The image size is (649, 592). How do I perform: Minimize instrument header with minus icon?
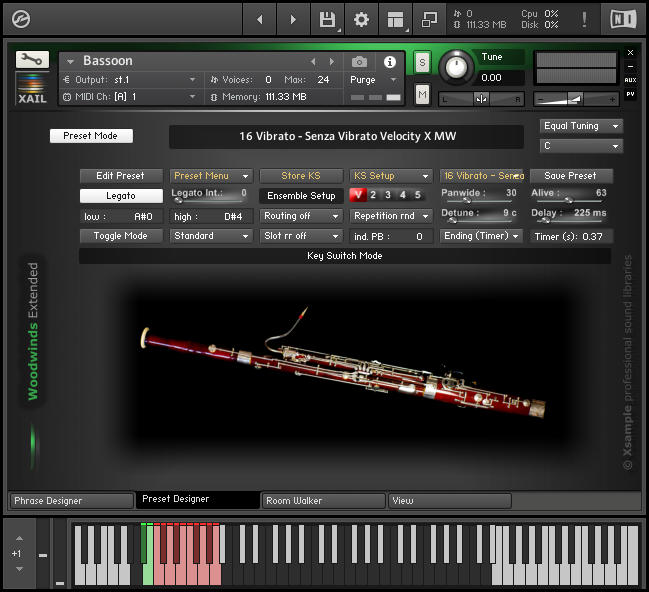click(x=630, y=66)
